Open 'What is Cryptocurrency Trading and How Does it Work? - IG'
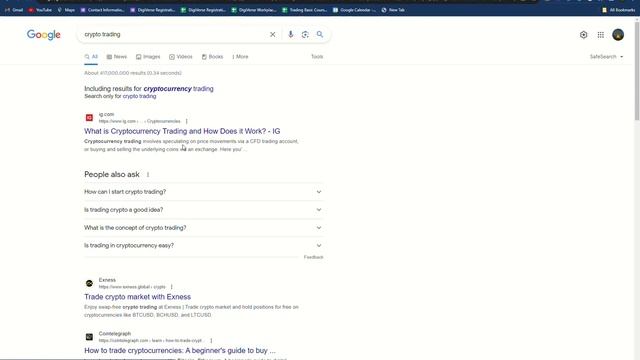Image resolution: width=640 pixels, height=360 pixels. point(182,131)
